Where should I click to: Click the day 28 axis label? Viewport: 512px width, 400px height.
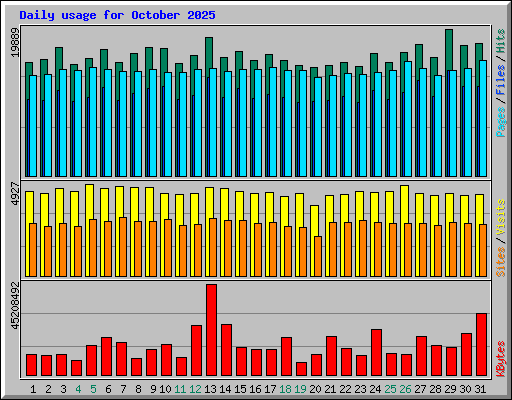tap(435, 389)
